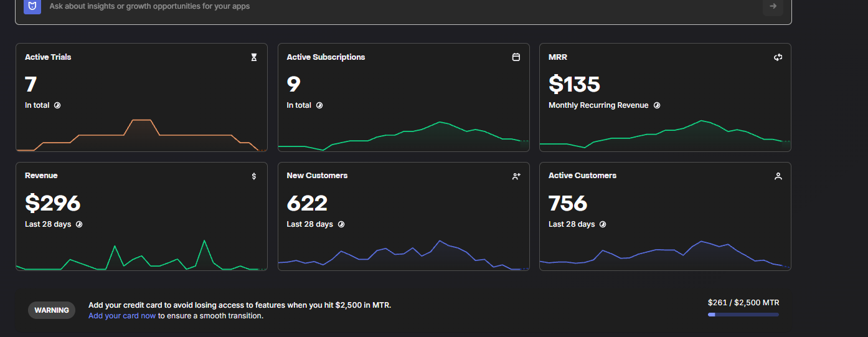This screenshot has width=868, height=337.
Task: Click the person icon on Active Customers card
Action: (778, 176)
